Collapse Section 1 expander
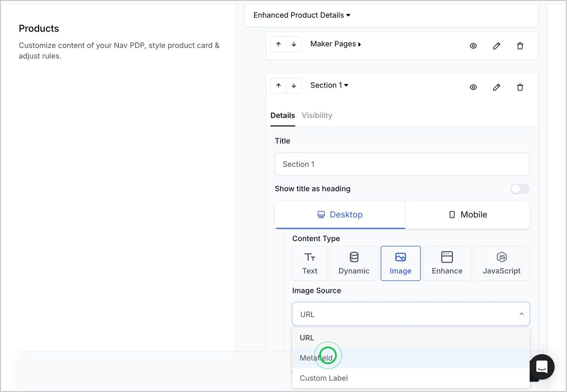 (329, 85)
